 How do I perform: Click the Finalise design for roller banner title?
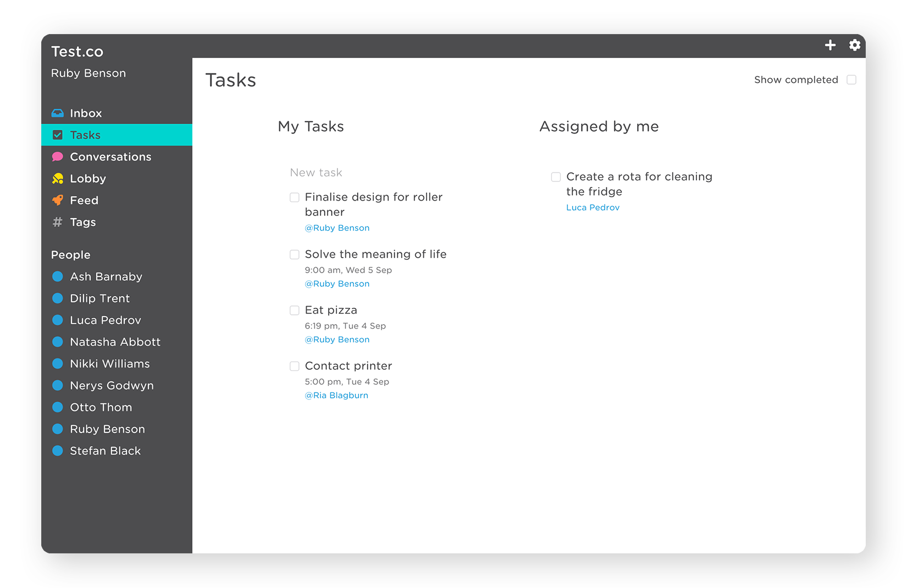[x=374, y=204]
